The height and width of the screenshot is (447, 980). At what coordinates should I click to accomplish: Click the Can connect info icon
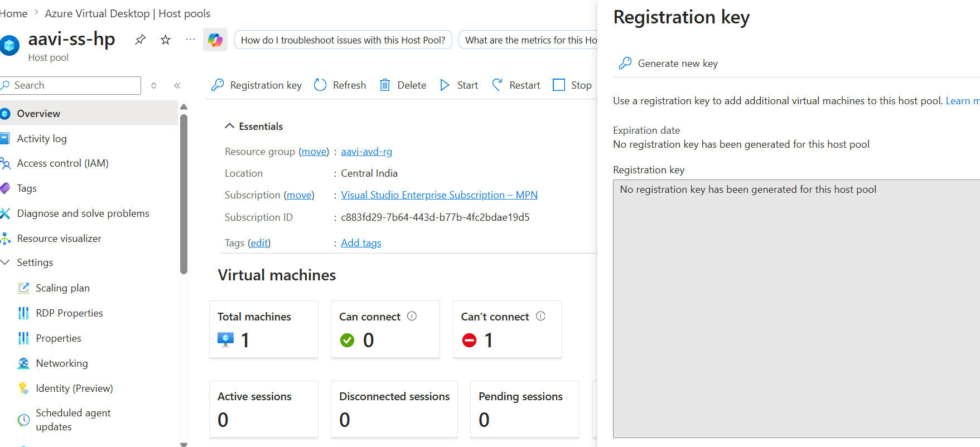point(412,316)
